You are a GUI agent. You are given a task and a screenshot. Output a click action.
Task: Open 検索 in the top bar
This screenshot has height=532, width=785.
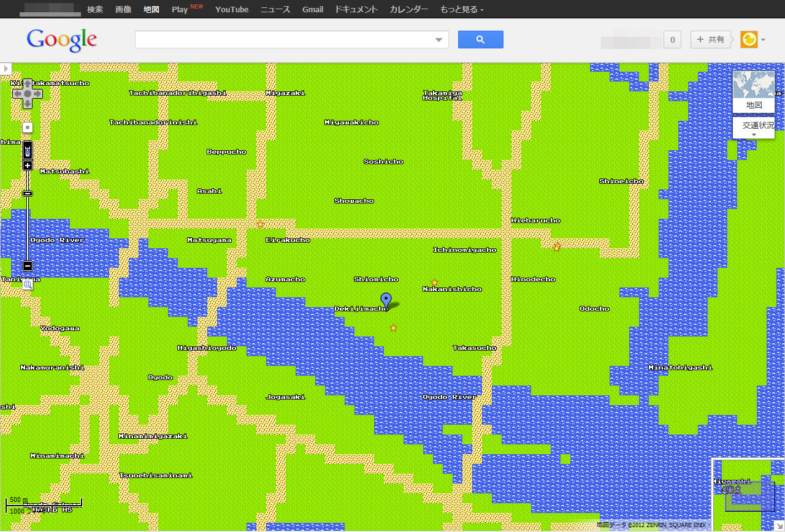point(95,9)
